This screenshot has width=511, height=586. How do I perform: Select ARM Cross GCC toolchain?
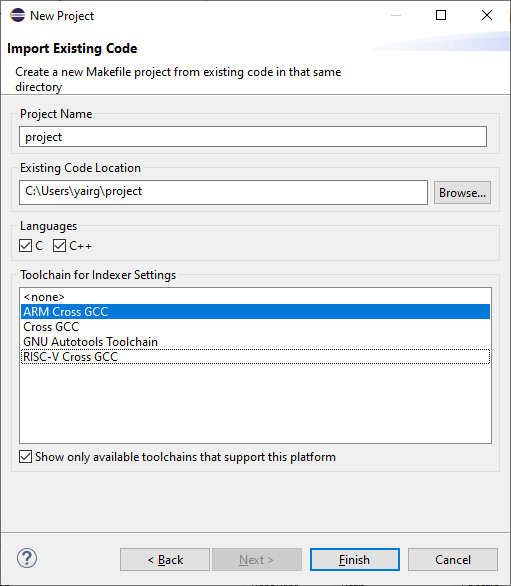click(255, 312)
